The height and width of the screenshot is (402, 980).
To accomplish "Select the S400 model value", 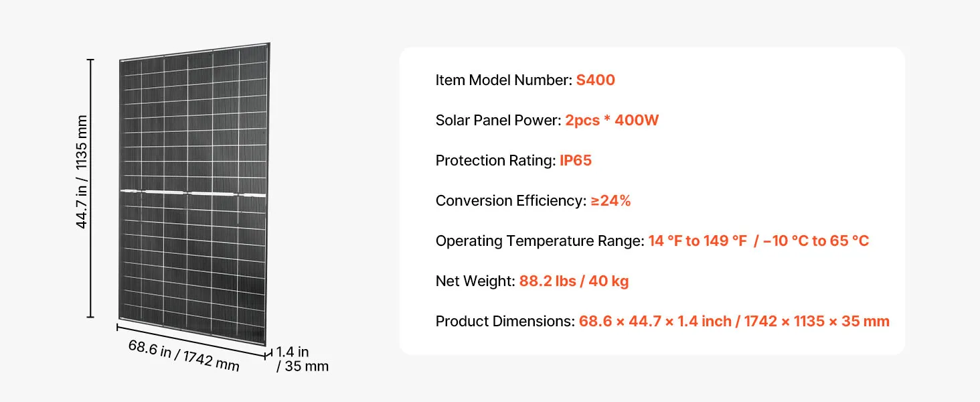I will click(595, 80).
